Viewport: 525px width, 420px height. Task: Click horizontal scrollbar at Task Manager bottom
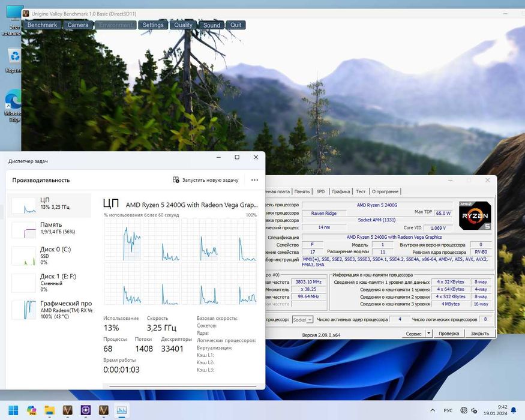pyautogui.click(x=182, y=386)
